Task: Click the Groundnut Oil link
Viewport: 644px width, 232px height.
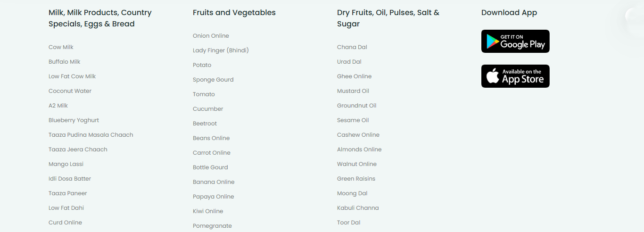Action: pyautogui.click(x=356, y=106)
